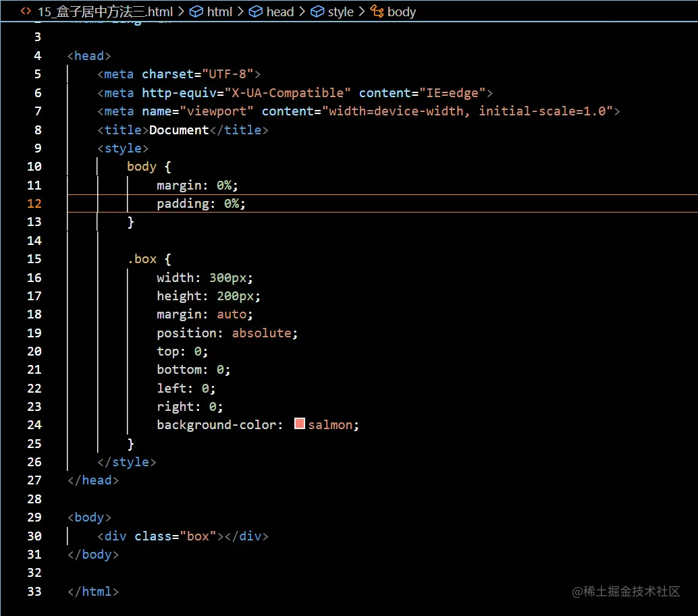
Task: Click margin: 0% on line 11
Action: pyautogui.click(x=197, y=185)
